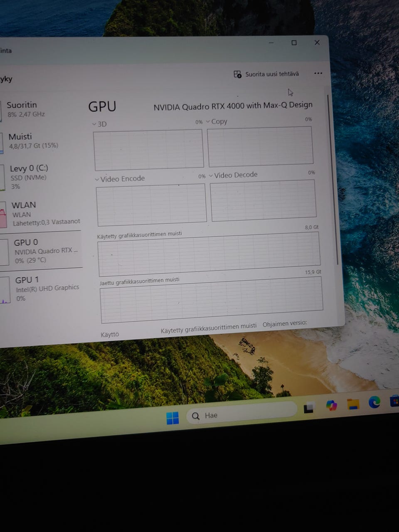Click the Video Encode utilization graph
The width and height of the screenshot is (399, 532).
pos(151,205)
